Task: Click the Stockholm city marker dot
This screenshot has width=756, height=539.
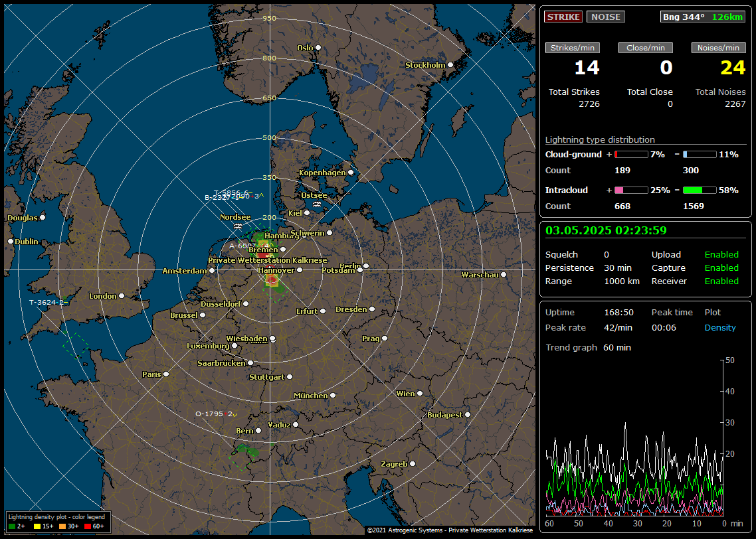Action: (450, 64)
